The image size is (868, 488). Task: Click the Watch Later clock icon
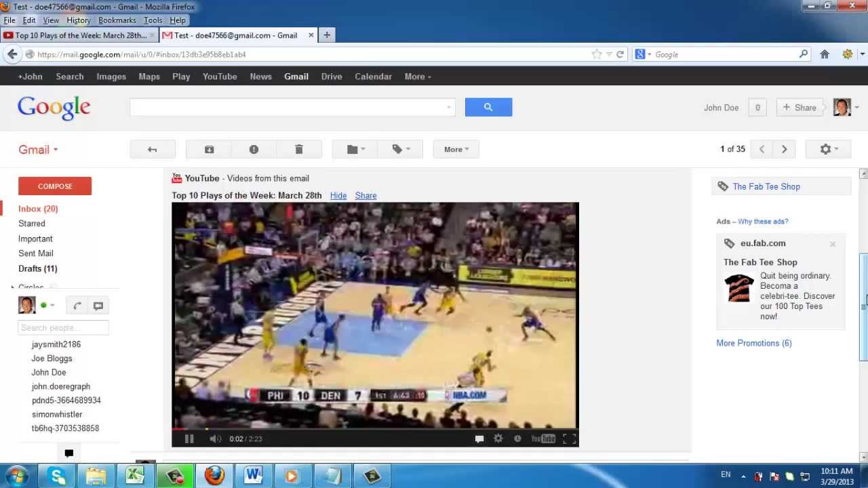517,439
